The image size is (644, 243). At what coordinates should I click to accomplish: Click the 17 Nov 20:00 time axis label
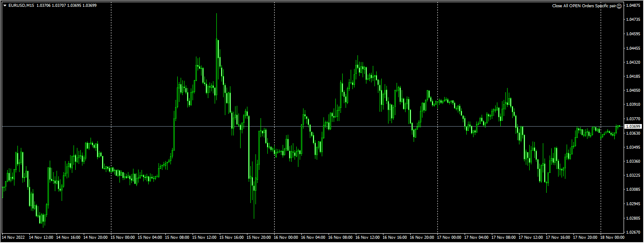586,237
